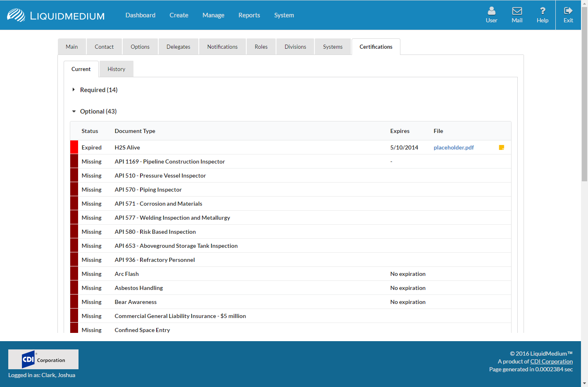Open the placeholder.pdf file link
This screenshot has width=588, height=387.
453,147
